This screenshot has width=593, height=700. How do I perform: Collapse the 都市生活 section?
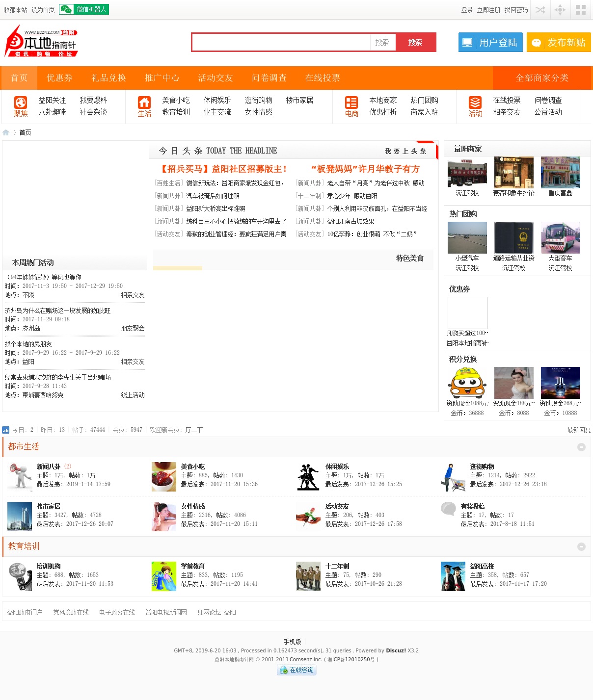(x=581, y=447)
